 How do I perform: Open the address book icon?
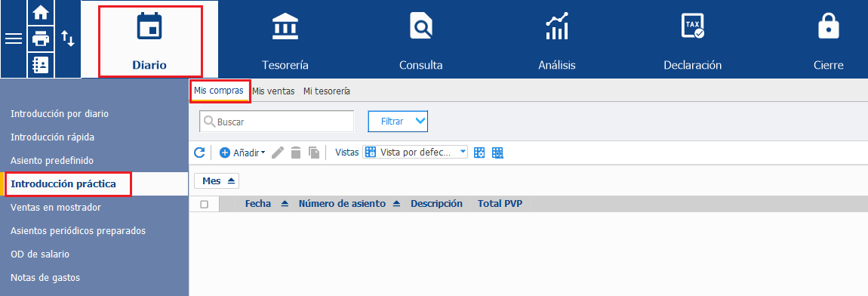[41, 65]
